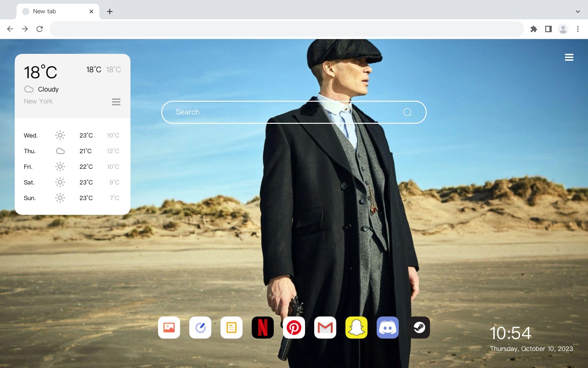Viewport: 588px width, 368px height.
Task: Open the hamburger menu at top right of page
Action: (569, 57)
